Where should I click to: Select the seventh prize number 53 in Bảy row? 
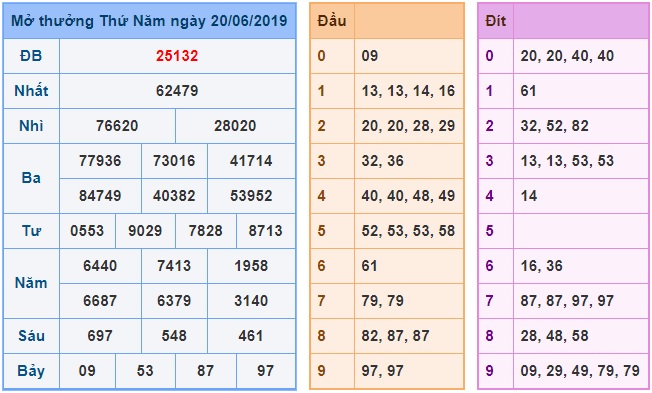[x=145, y=370]
